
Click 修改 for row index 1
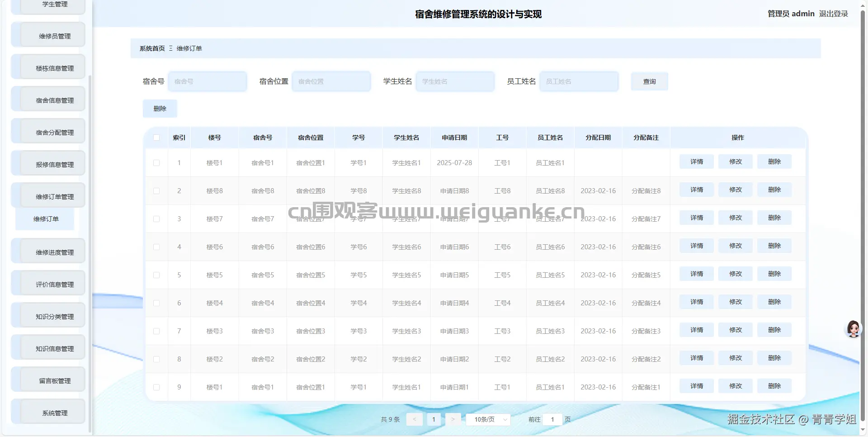736,161
